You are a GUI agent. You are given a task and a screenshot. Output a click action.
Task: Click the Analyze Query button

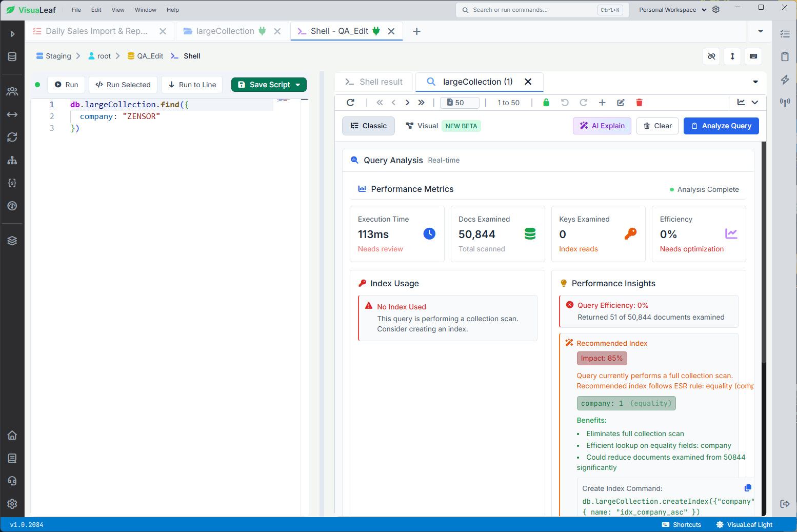[721, 126]
